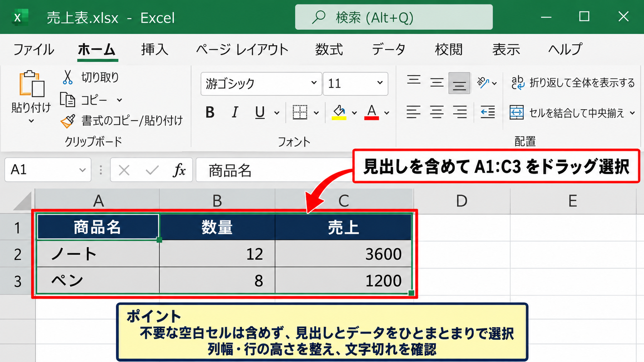
Task: Apply the red font color A icon
Action: [x=371, y=112]
